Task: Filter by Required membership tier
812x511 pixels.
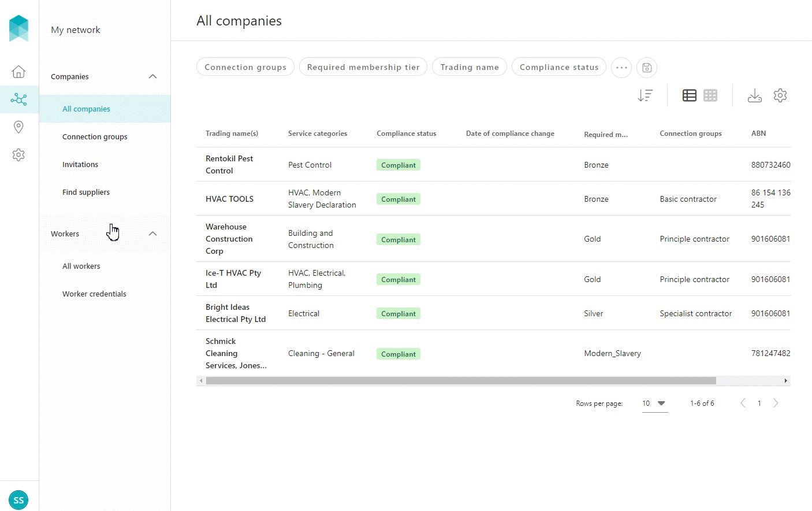Action: [x=363, y=67]
